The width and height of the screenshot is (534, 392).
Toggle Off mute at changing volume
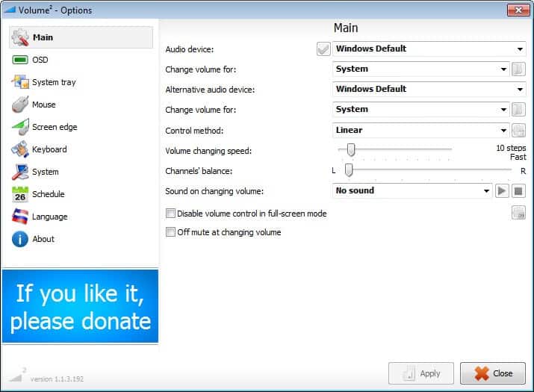pyautogui.click(x=170, y=232)
